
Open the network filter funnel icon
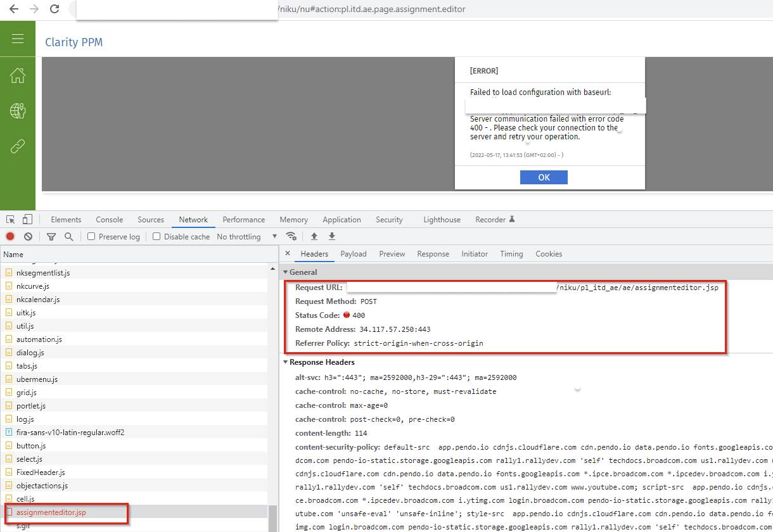(x=51, y=236)
